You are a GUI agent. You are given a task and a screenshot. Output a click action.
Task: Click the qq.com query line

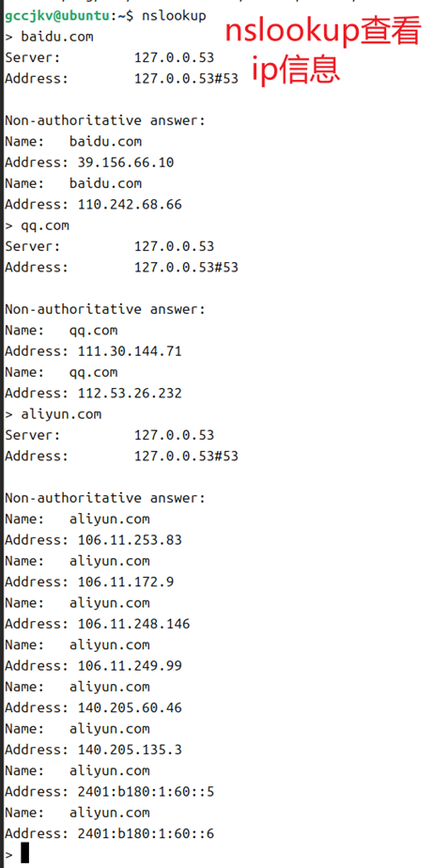[37, 225]
